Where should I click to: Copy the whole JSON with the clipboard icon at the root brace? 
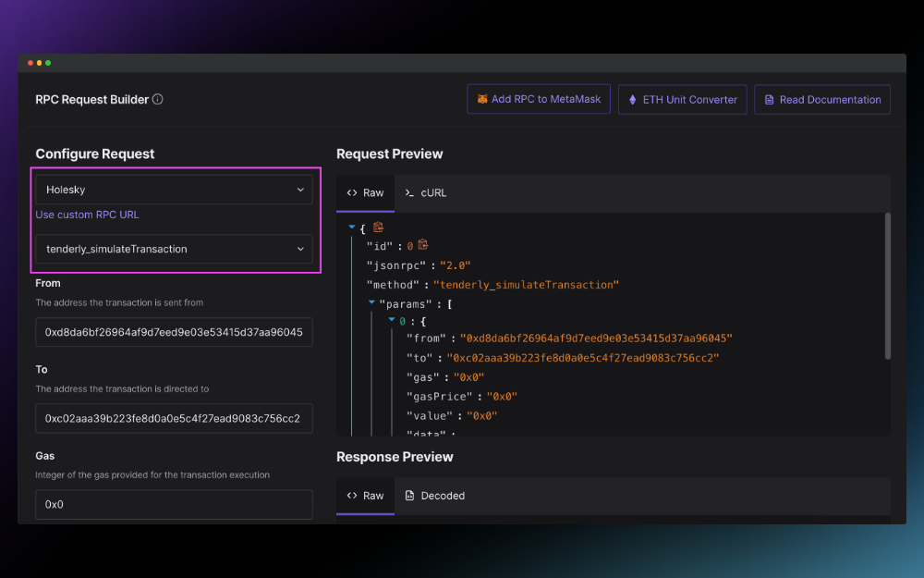(x=378, y=228)
